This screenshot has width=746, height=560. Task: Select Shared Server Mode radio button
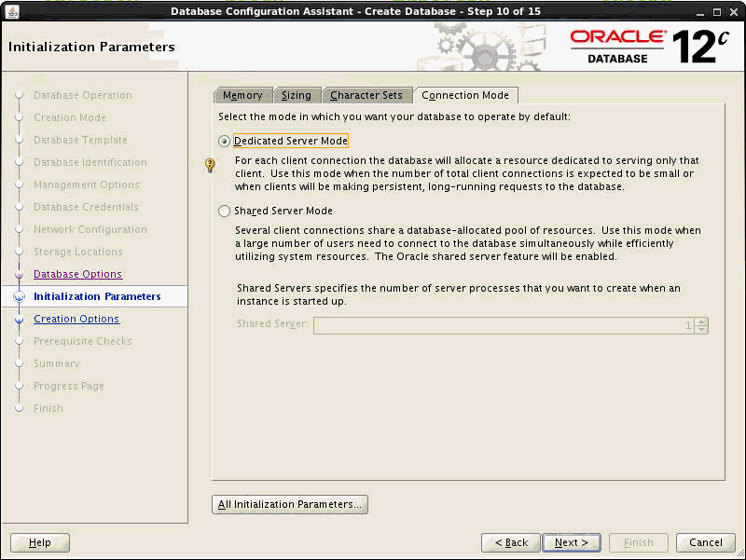224,212
